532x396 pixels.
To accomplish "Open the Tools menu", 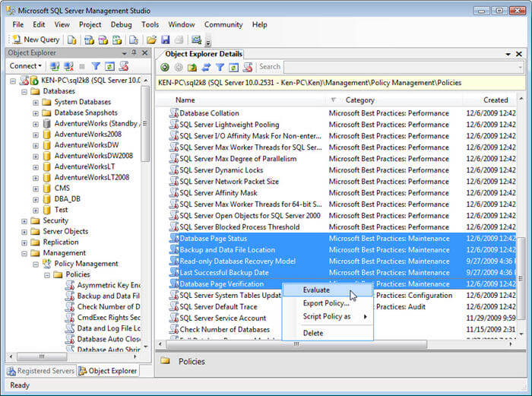I will pos(150,24).
